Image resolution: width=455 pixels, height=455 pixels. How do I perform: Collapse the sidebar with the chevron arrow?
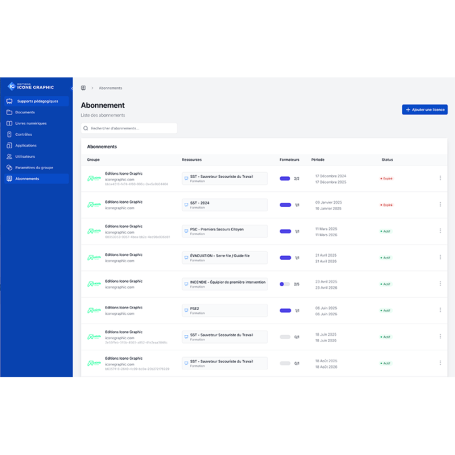click(72, 88)
